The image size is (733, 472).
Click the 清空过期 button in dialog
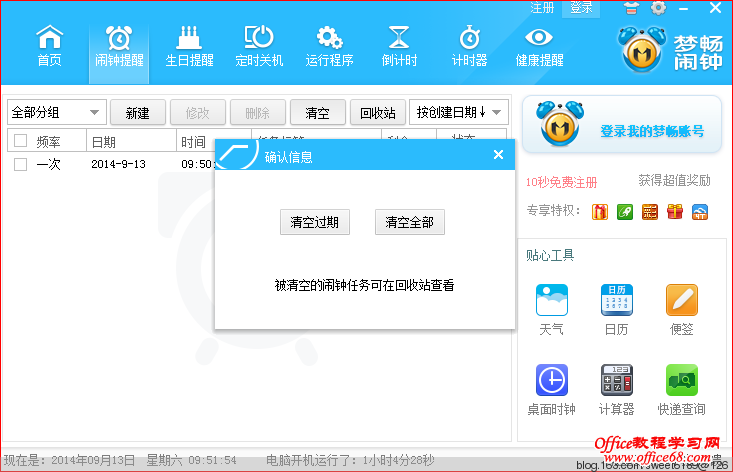tap(315, 222)
